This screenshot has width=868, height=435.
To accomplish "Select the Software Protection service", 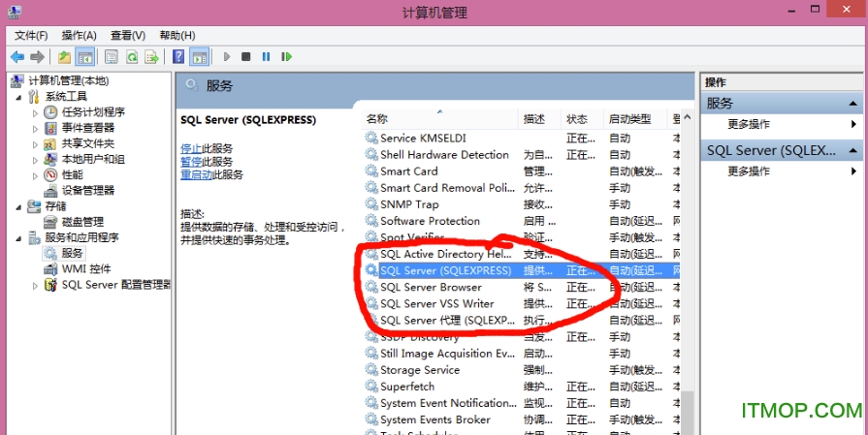I will [x=522, y=221].
